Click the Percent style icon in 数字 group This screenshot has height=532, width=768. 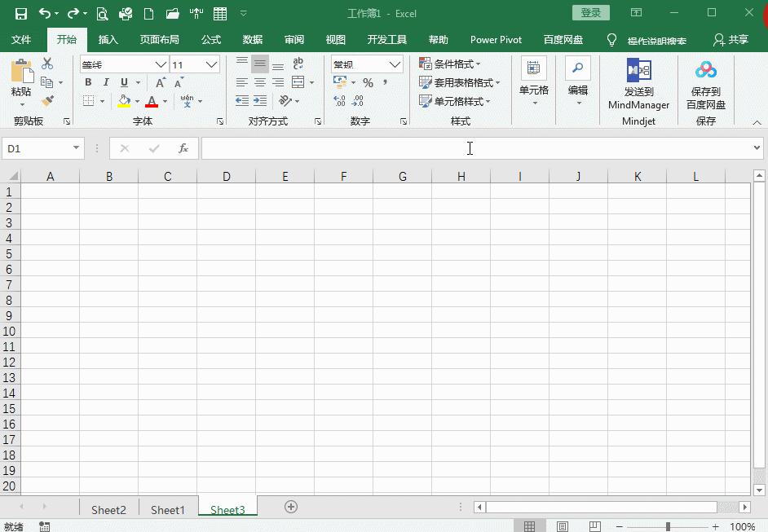coord(368,82)
